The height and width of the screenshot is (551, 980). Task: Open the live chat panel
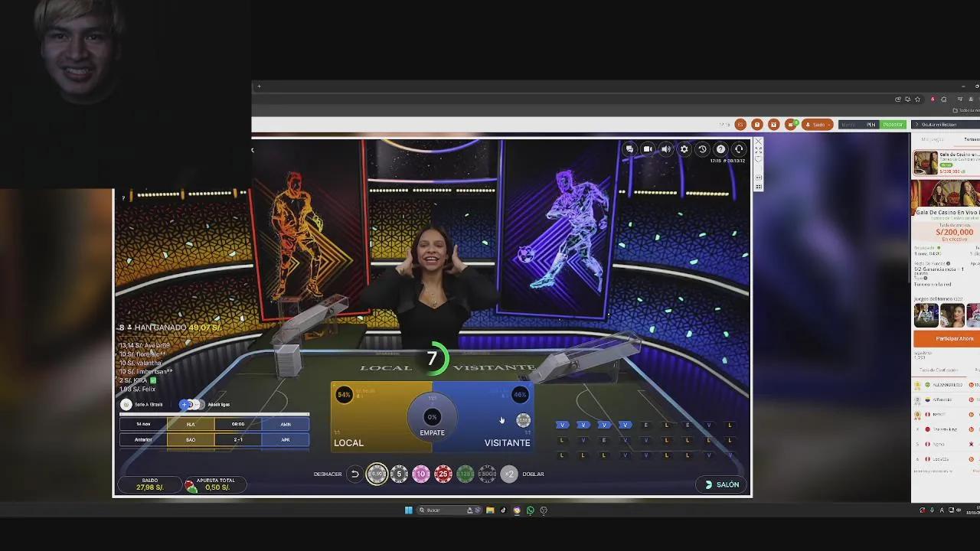(x=630, y=150)
